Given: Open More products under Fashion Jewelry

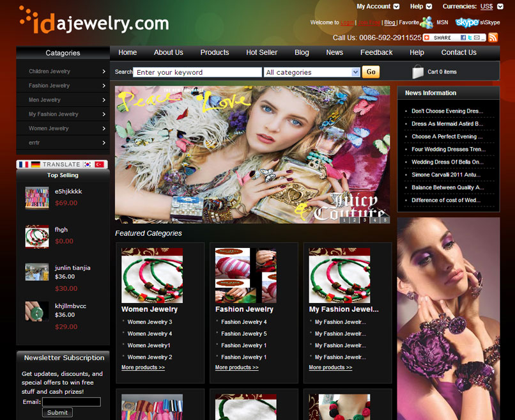Looking at the screenshot, I should (237, 368).
